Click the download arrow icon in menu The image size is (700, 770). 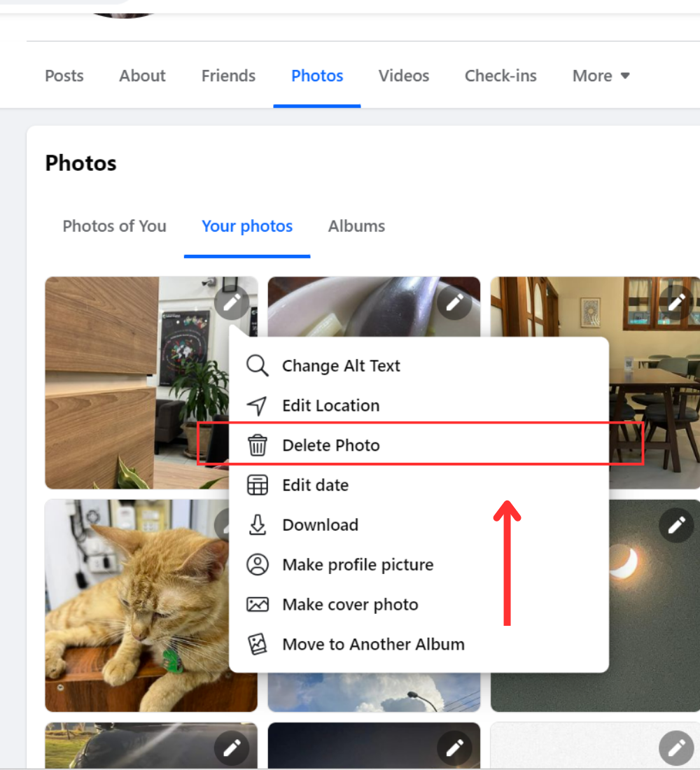pos(258,525)
